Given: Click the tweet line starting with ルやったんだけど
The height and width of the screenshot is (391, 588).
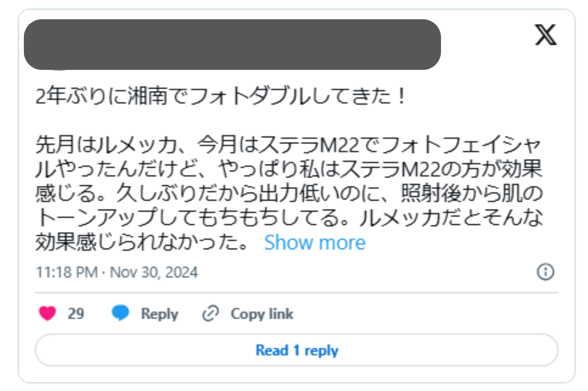Looking at the screenshot, I should 289,170.
